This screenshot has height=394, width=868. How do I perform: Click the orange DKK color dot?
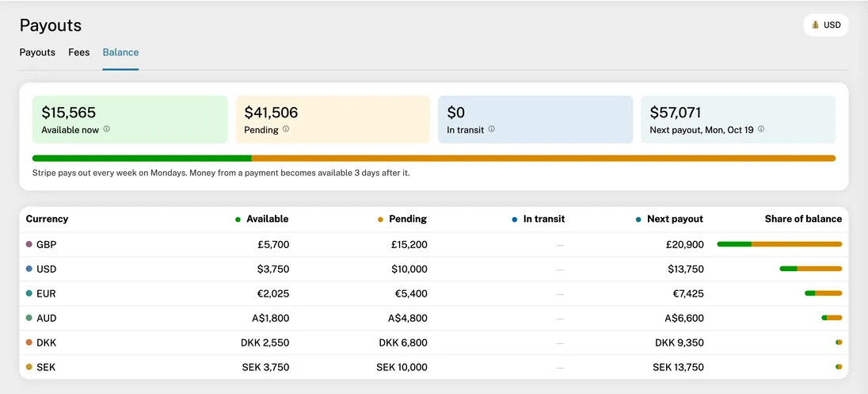tap(29, 342)
